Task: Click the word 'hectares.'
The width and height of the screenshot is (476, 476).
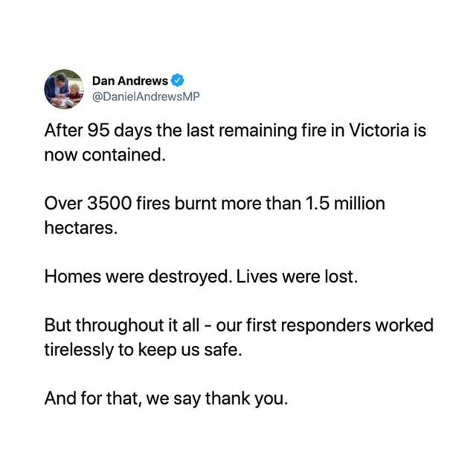Action: (81, 228)
